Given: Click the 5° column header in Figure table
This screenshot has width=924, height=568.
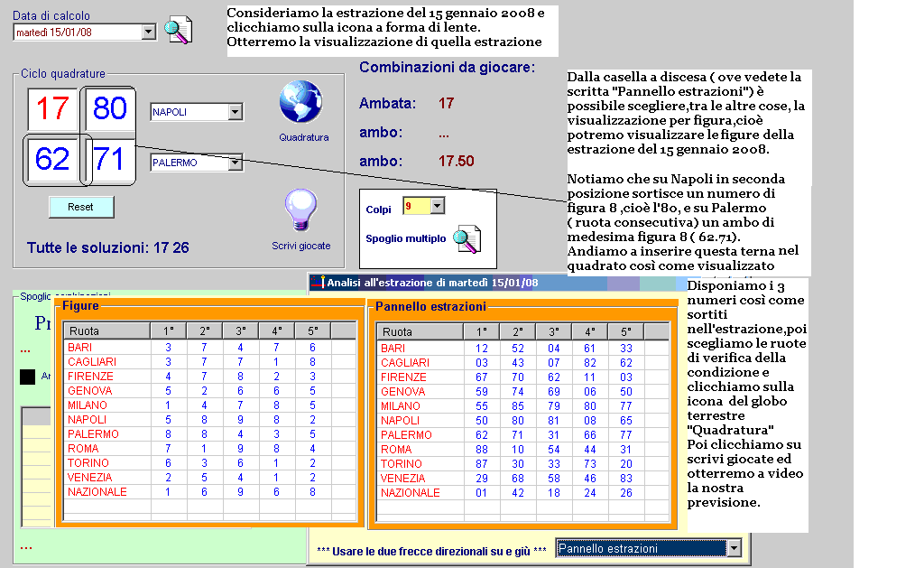Looking at the screenshot, I should (x=313, y=331).
